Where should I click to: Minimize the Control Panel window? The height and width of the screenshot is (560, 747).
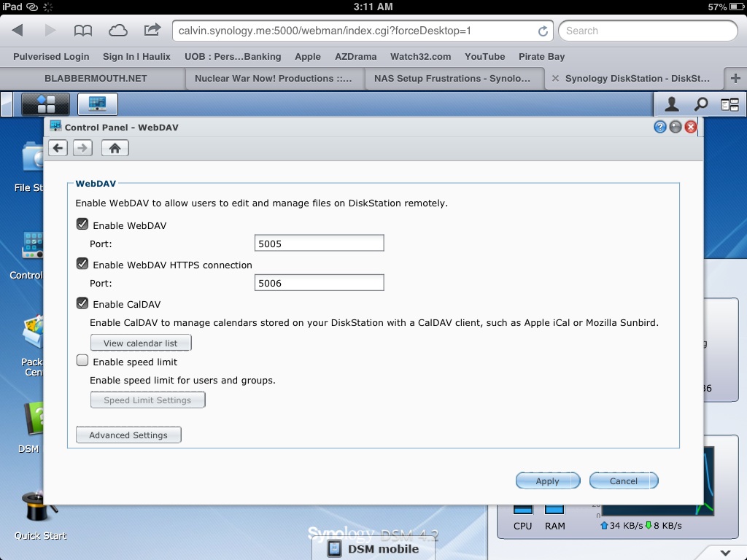click(x=676, y=127)
